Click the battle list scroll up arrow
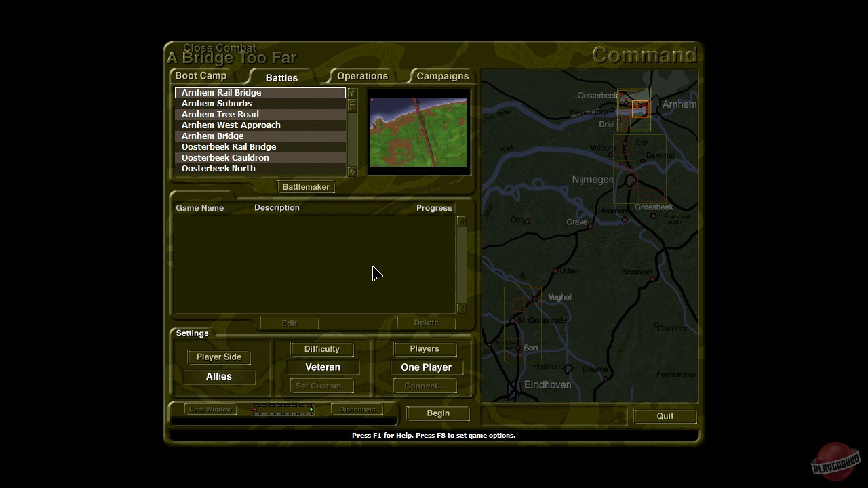This screenshot has height=488, width=868. [x=351, y=93]
